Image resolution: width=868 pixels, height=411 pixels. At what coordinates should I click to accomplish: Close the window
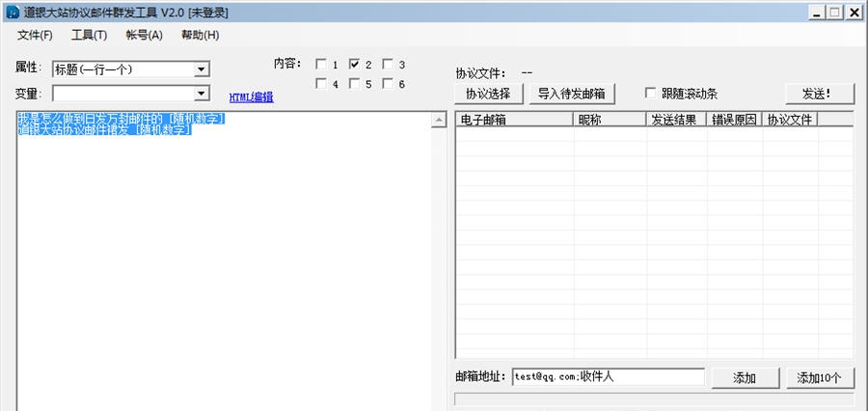coord(854,13)
